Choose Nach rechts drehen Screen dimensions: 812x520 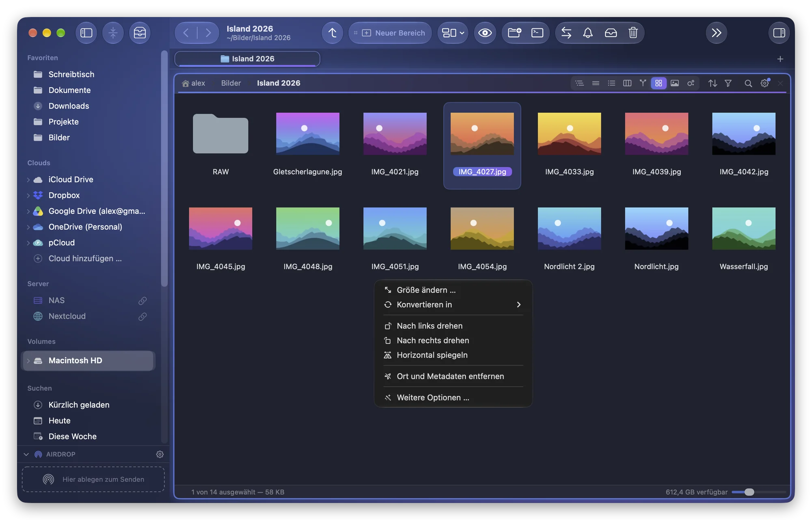453,341
